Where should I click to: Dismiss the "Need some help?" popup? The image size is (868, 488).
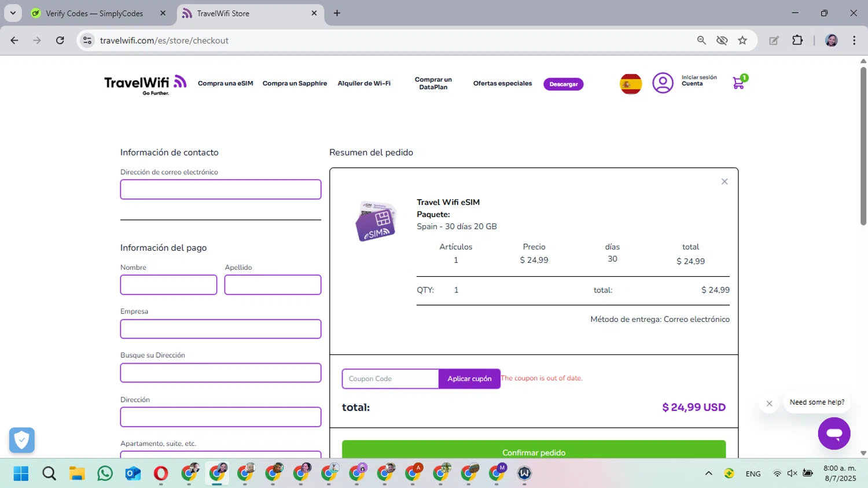click(x=769, y=403)
